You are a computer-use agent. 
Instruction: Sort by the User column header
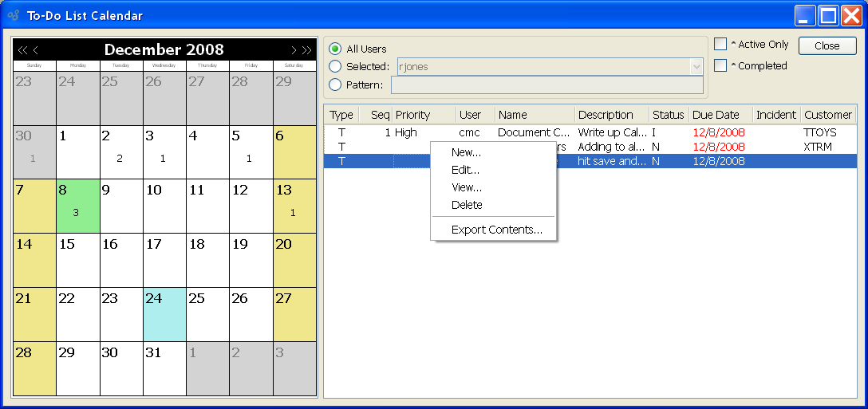[x=475, y=115]
